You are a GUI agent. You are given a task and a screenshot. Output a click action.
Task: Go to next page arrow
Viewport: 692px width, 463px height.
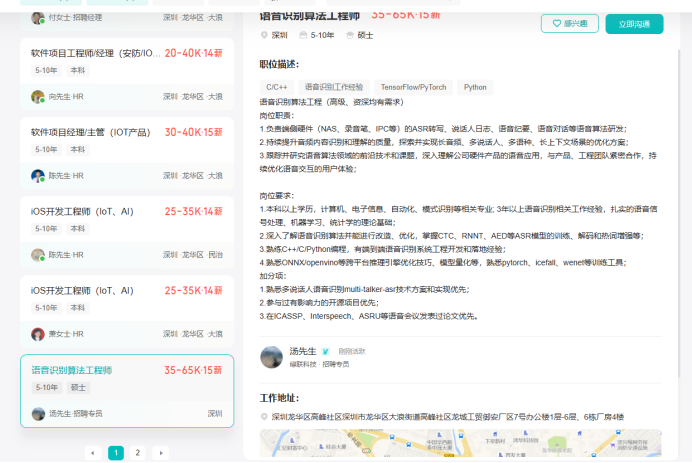(160, 453)
